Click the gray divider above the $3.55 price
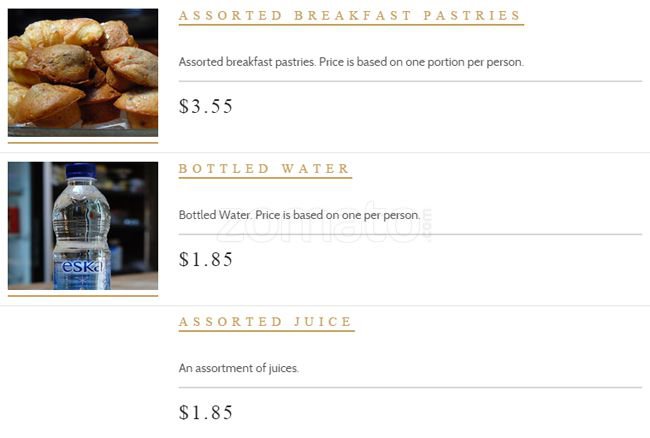The width and height of the screenshot is (650, 438). coord(410,81)
